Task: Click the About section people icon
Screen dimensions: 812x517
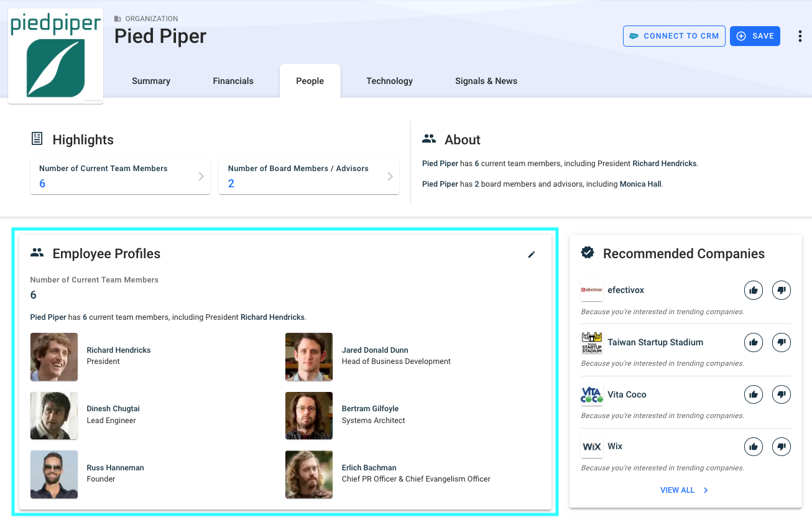Action: click(x=429, y=139)
